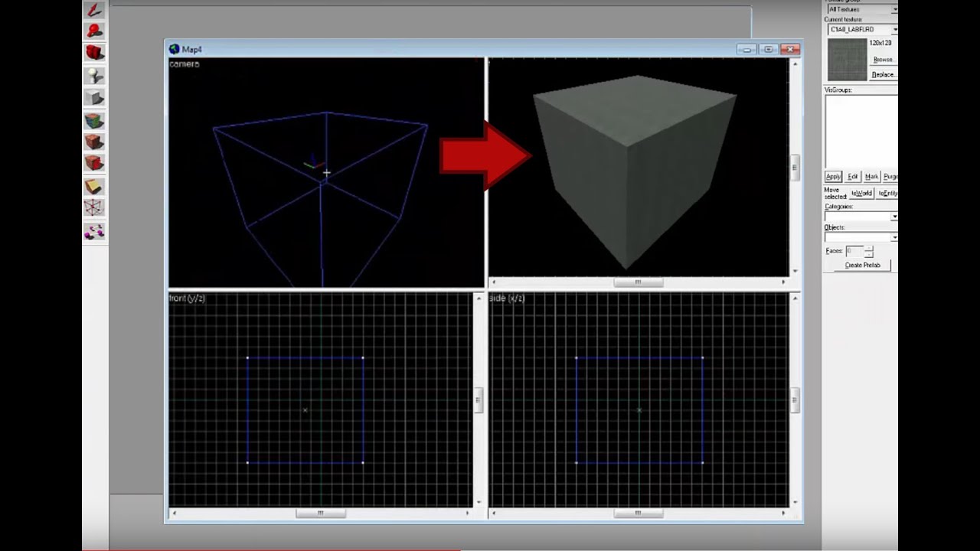Click the Faces number field
The image size is (980, 551).
tap(854, 251)
